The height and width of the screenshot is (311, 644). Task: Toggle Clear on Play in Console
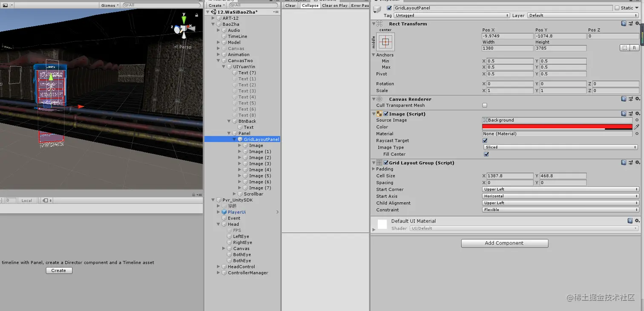(335, 5)
